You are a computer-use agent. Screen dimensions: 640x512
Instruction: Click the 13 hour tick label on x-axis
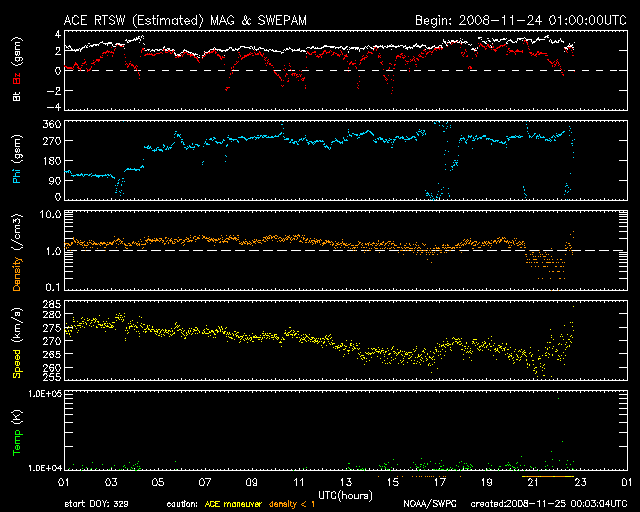[345, 484]
